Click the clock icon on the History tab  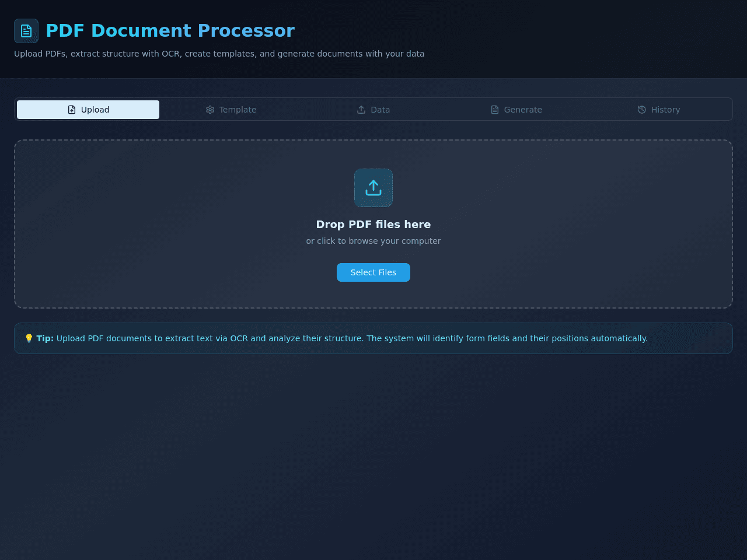point(642,110)
